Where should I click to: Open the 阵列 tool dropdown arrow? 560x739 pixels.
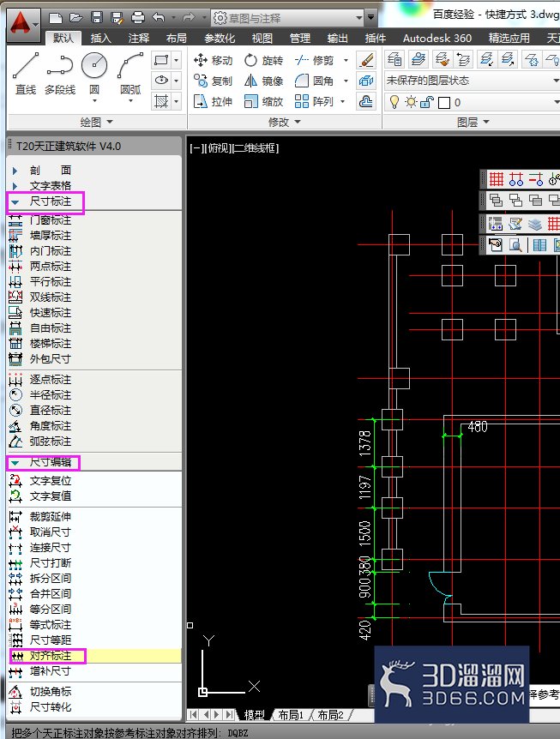343,101
